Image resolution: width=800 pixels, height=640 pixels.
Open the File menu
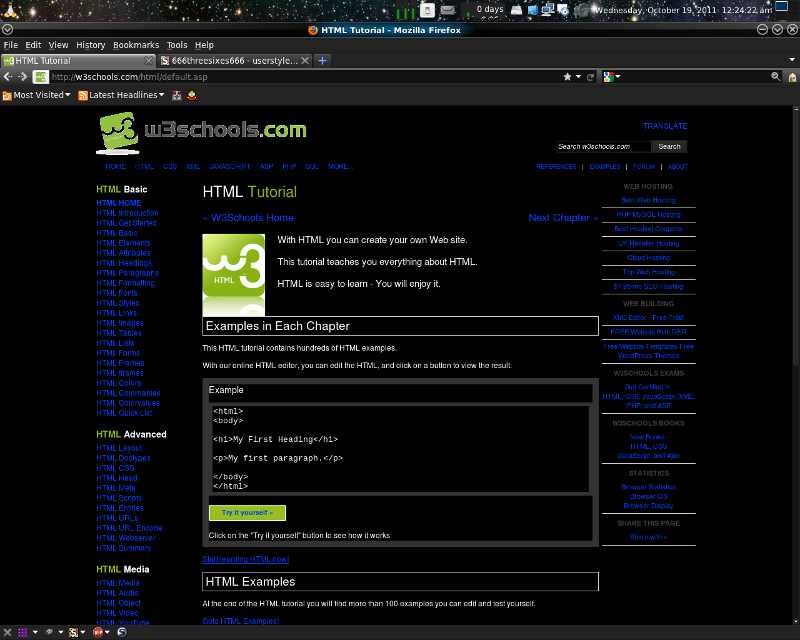[11, 45]
